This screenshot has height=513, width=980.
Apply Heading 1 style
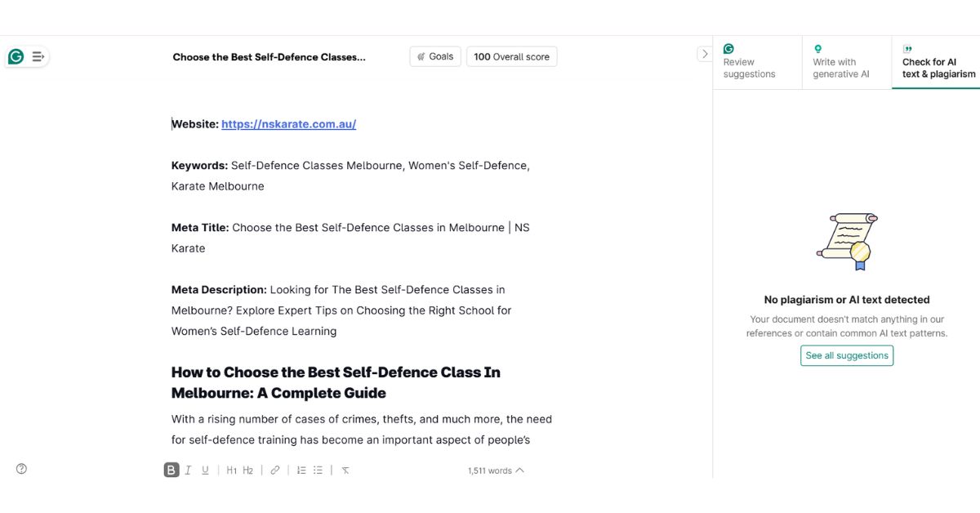(232, 470)
